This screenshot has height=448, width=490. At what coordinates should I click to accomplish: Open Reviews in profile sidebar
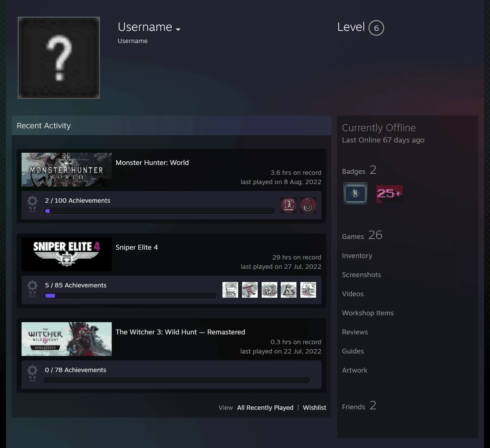click(355, 332)
